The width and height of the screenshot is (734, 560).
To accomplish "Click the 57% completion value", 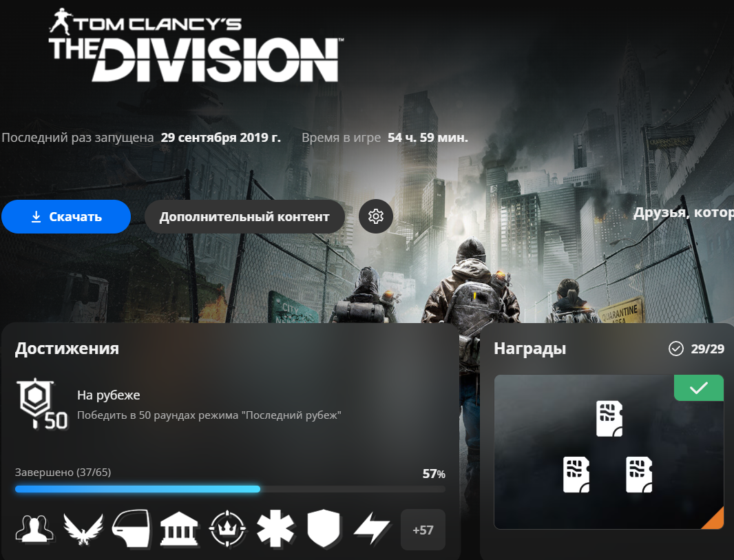I will click(434, 474).
